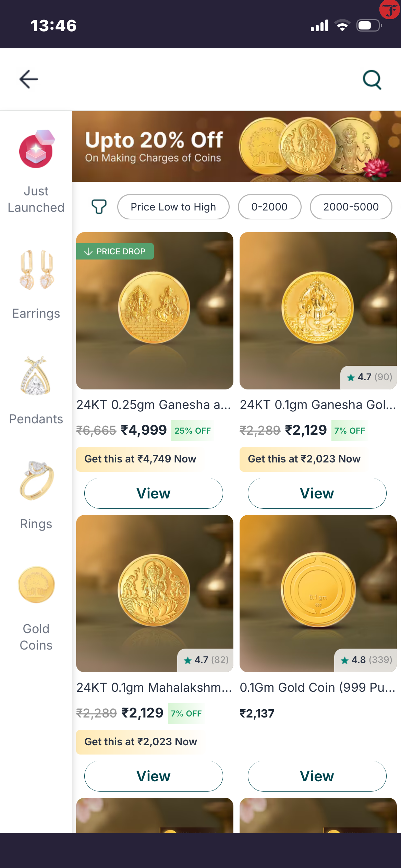Open the 4.7 (82) rating badge
The image size is (401, 868).
(206, 660)
